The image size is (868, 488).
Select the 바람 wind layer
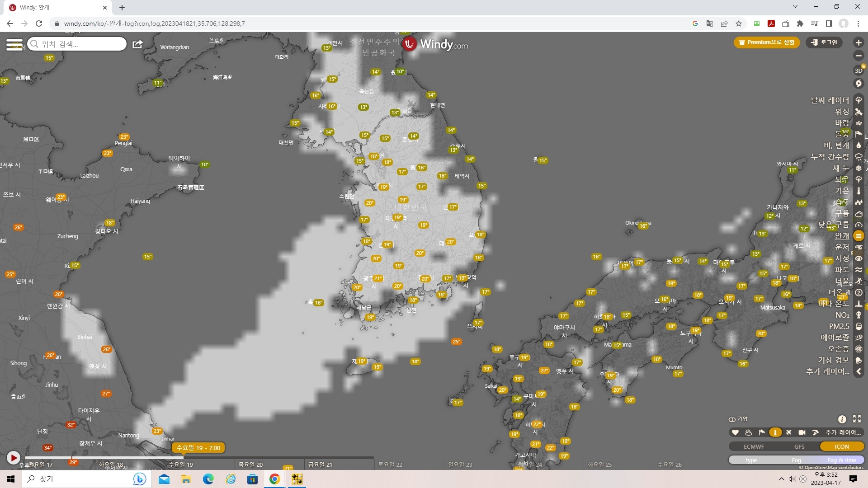click(x=842, y=123)
